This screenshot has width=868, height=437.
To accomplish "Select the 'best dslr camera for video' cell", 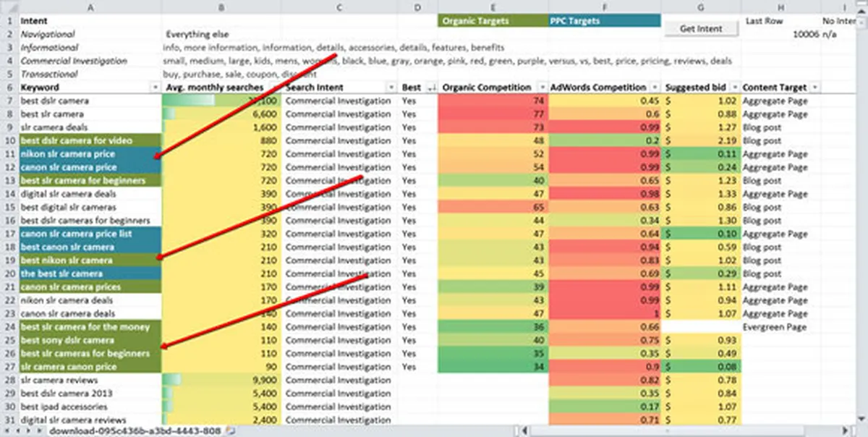I will pos(90,140).
